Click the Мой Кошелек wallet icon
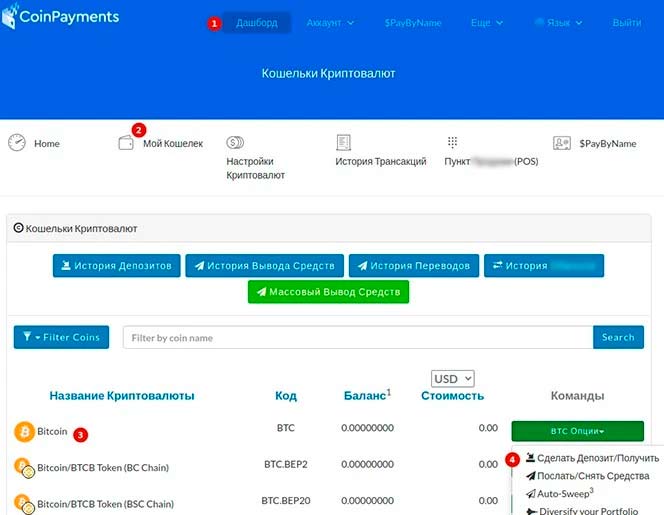664x515 pixels. 126,143
